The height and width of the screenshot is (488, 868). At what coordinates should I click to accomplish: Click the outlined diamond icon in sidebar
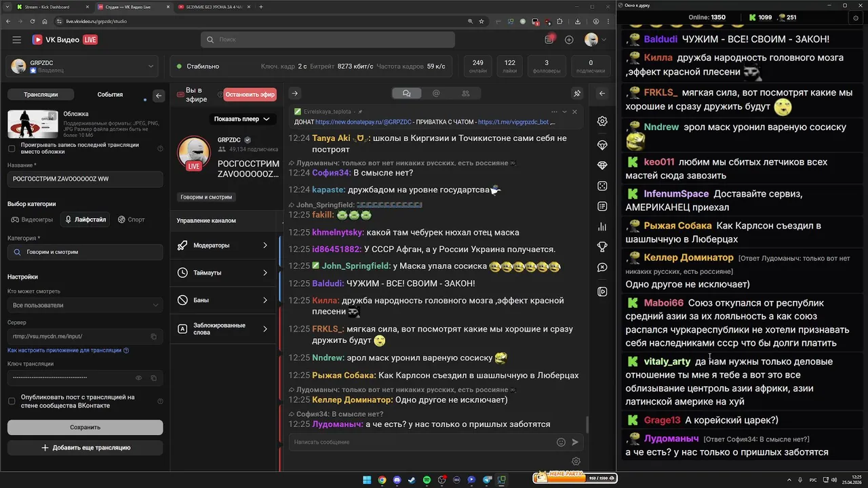tap(602, 145)
